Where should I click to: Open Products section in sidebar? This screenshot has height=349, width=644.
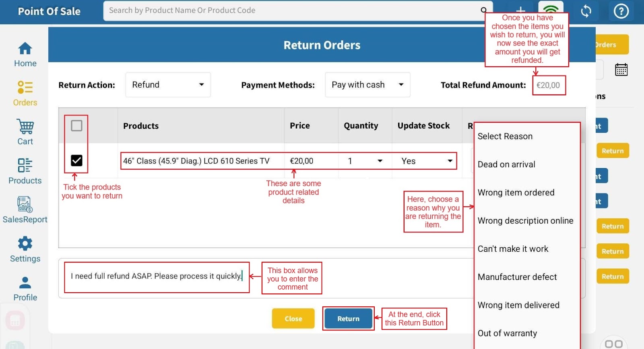coord(25,171)
